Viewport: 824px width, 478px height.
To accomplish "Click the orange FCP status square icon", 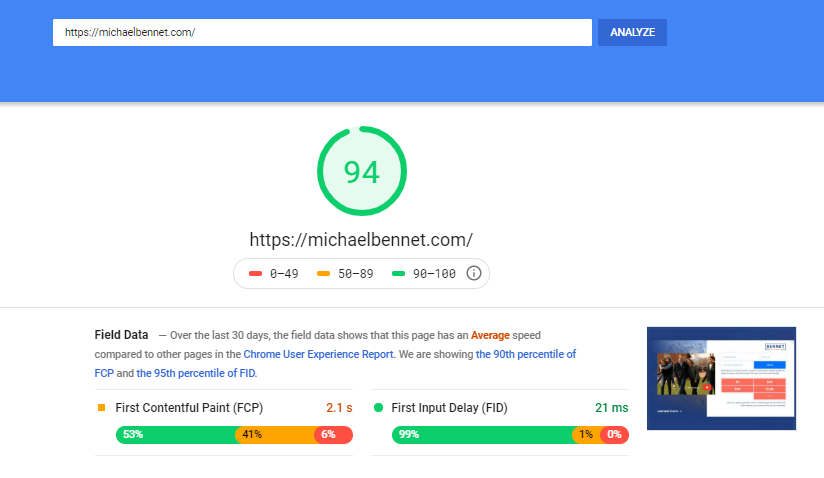I will coord(101,408).
